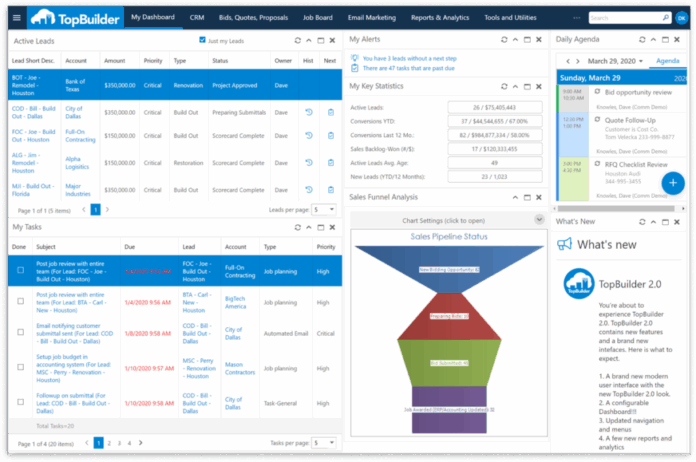Viewport: 696px width, 462px height.
Task: Open the BOT - Joe - Remodel - Houston lead
Action: [26, 85]
